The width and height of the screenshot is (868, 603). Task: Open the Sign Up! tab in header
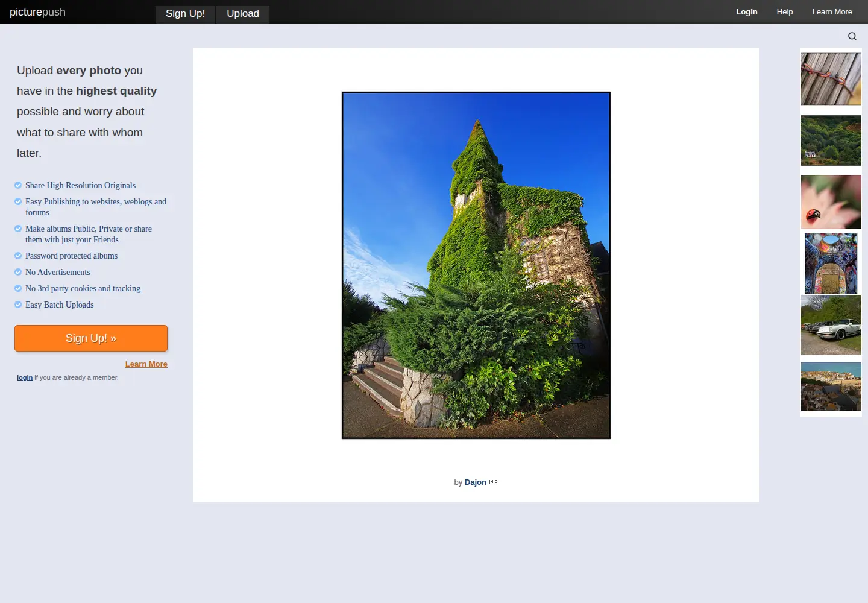pyautogui.click(x=185, y=14)
